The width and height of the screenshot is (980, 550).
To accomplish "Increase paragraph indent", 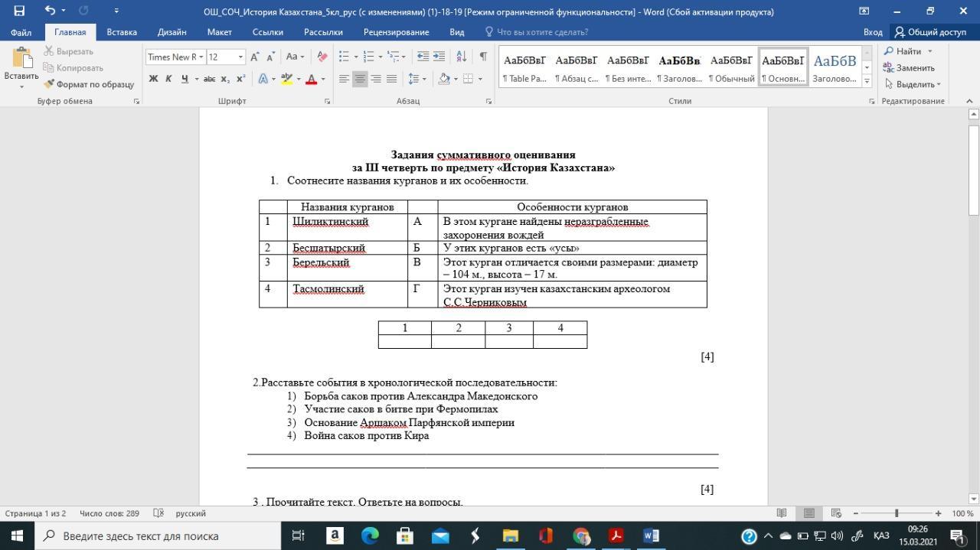I will tap(439, 57).
